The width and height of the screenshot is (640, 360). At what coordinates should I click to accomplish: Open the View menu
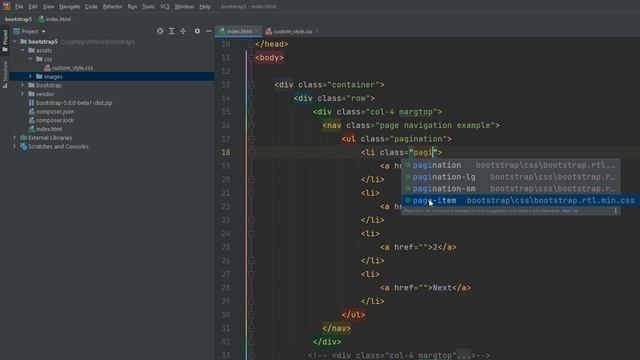point(48,7)
